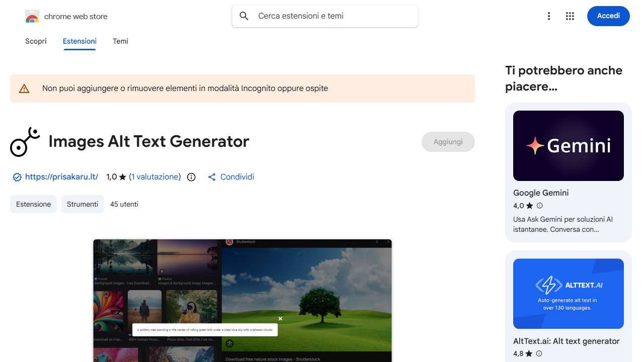Open the Google apps grid
Image resolution: width=644 pixels, height=362 pixels.
pyautogui.click(x=570, y=16)
